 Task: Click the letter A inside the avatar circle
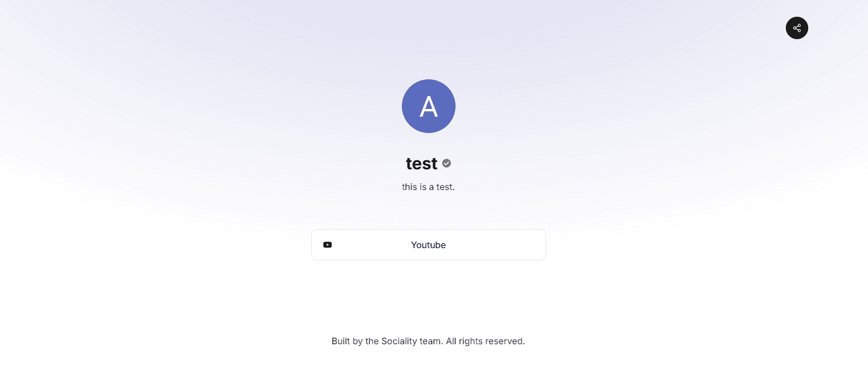(429, 106)
